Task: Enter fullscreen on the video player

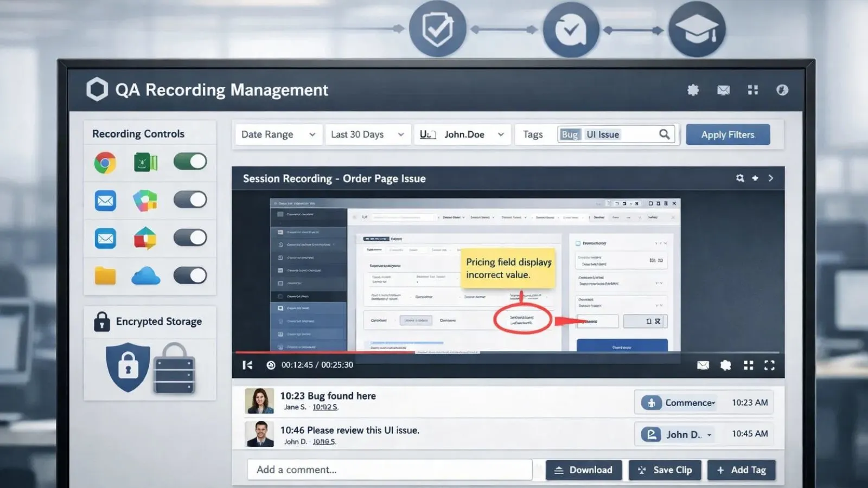Action: coord(769,365)
